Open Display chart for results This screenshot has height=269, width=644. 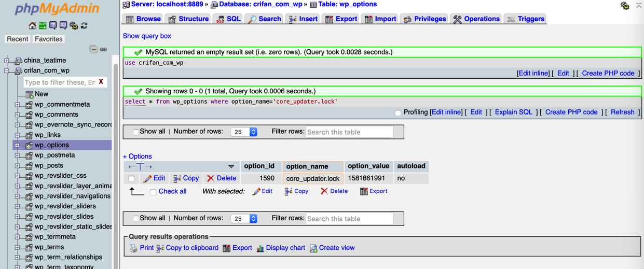pos(281,248)
